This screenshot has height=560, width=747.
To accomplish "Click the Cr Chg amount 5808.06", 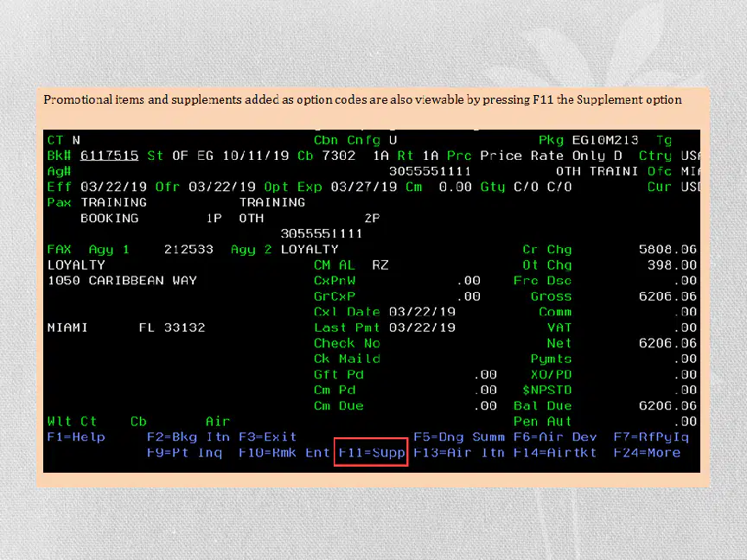I will [x=667, y=250].
